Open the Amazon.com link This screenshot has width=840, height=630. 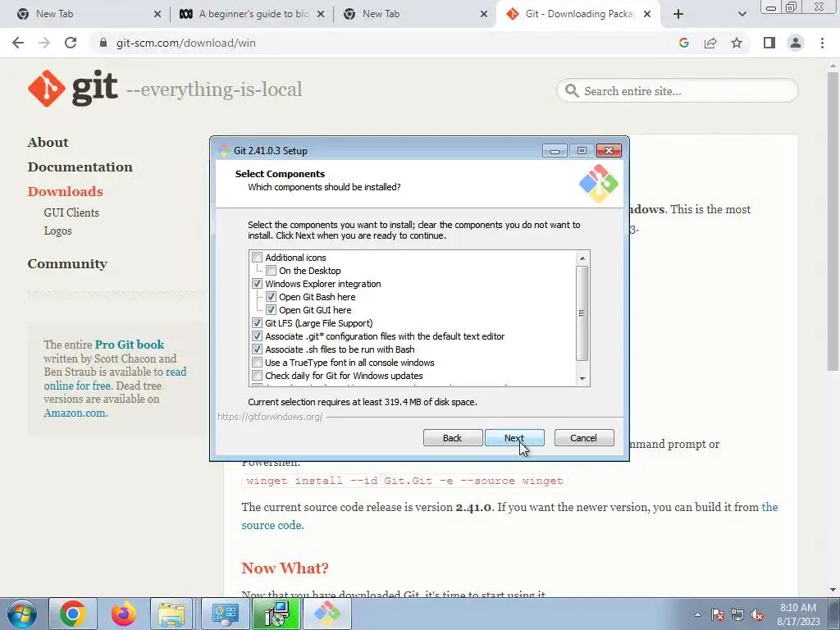(x=75, y=413)
